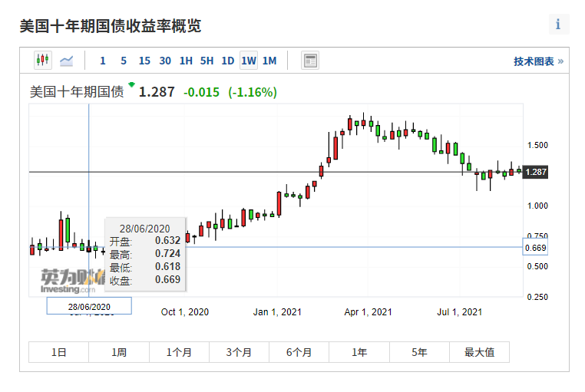585x392 pixels.
Task: Click the 1.000 y-axis label
Action: pyautogui.click(x=537, y=206)
